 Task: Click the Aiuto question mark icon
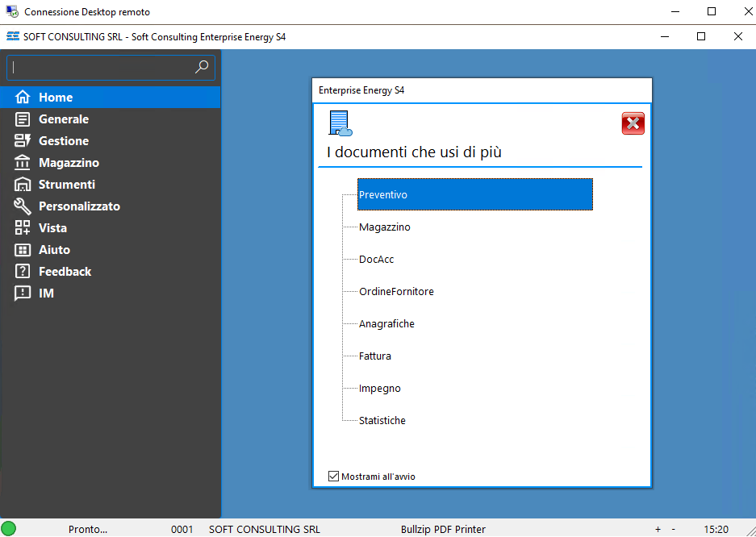click(23, 250)
